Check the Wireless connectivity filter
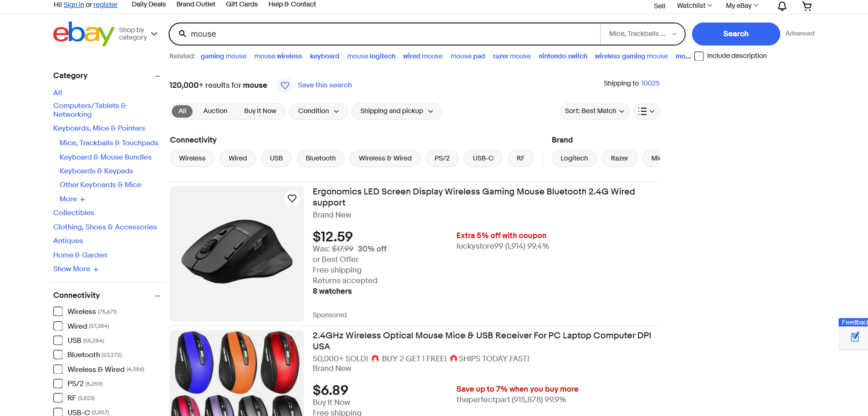This screenshot has width=868, height=416. (58, 311)
